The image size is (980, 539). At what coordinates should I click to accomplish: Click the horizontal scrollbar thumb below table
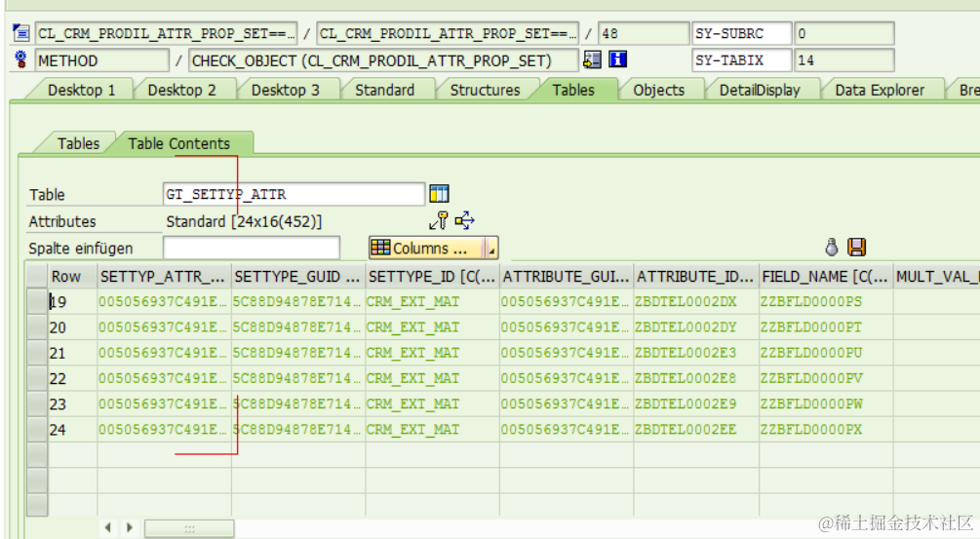pos(189,528)
